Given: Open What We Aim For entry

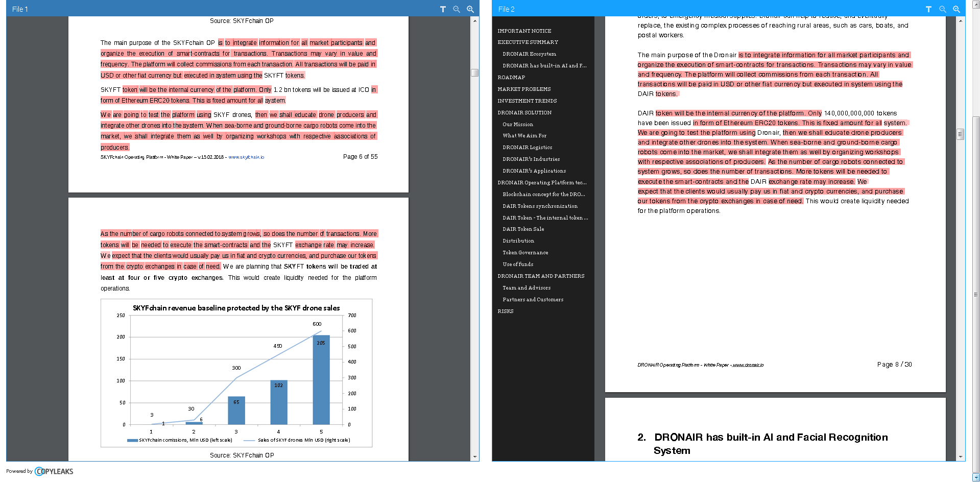Looking at the screenshot, I should [x=524, y=136].
